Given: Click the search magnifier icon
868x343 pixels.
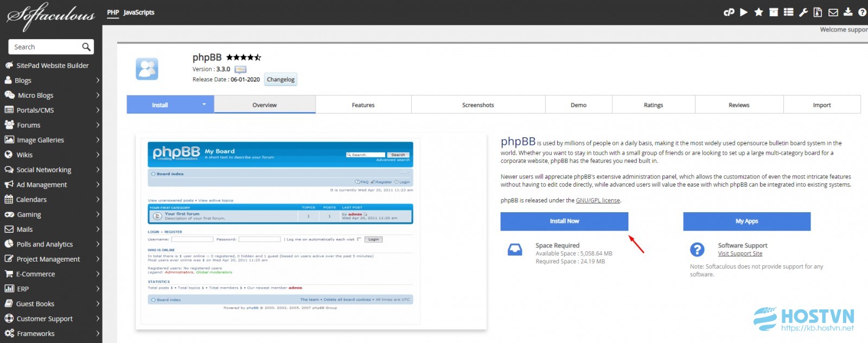Looking at the screenshot, I should [86, 47].
